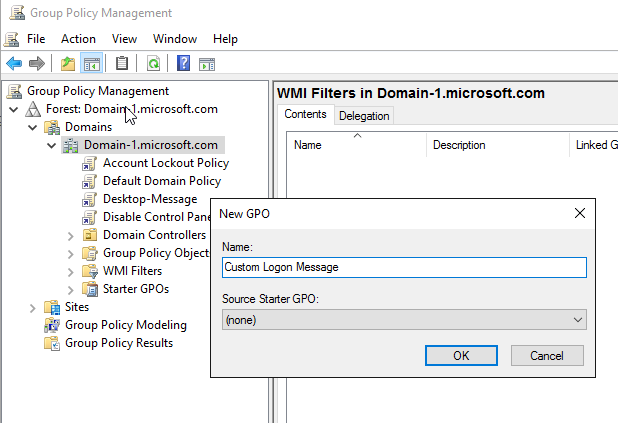The height and width of the screenshot is (423, 618).
Task: Select Group Policy Modeling in the tree
Action: tap(126, 325)
